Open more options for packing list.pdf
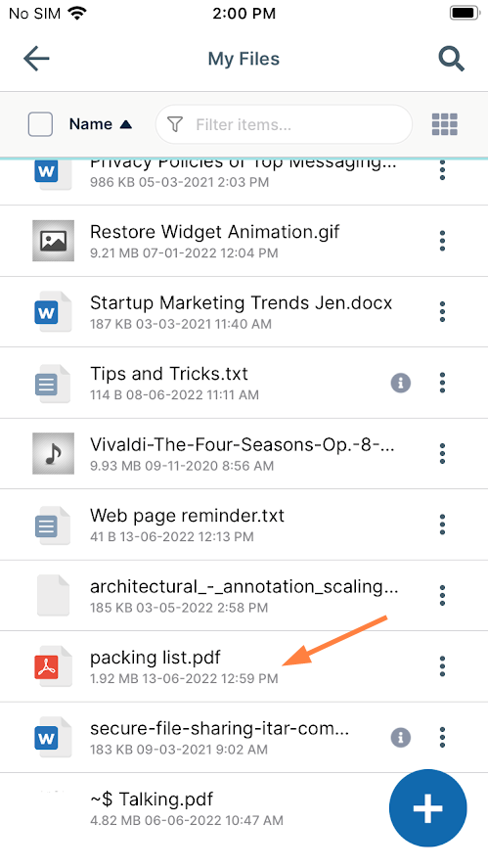 (x=442, y=666)
